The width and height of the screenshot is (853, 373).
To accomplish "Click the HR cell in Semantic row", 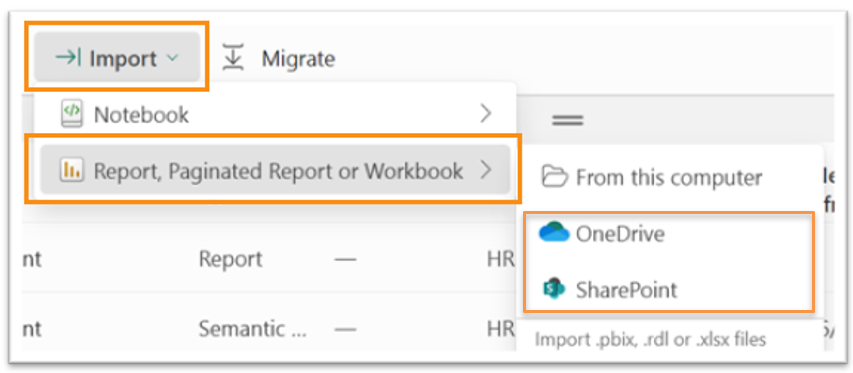I will pyautogui.click(x=501, y=329).
